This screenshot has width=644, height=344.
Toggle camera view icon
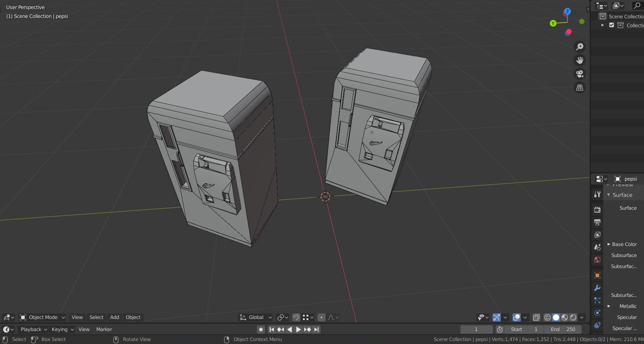[x=580, y=74]
